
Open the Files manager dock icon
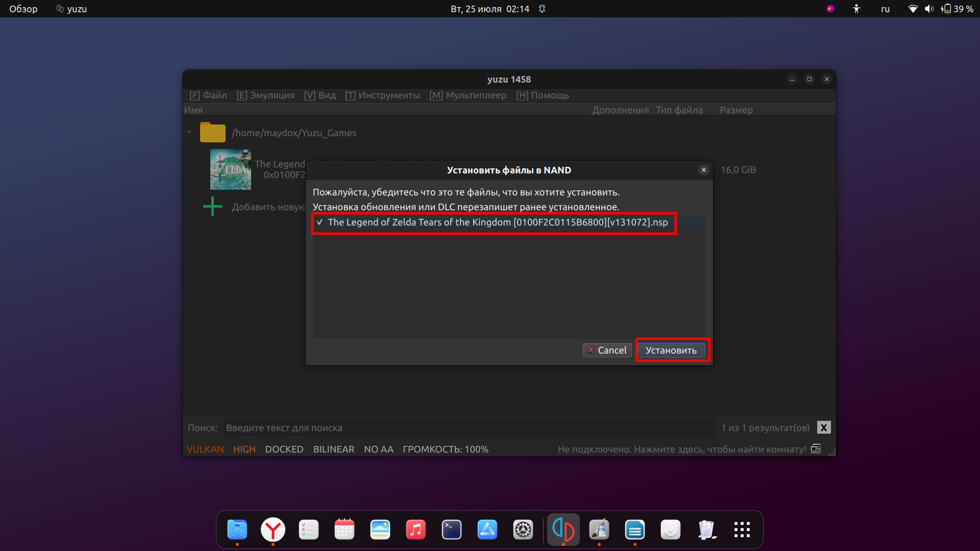tap(237, 530)
